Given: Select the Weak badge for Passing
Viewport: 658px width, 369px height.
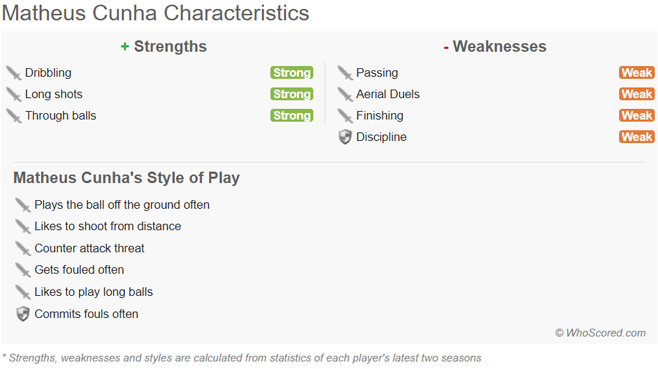Looking at the screenshot, I should [637, 73].
